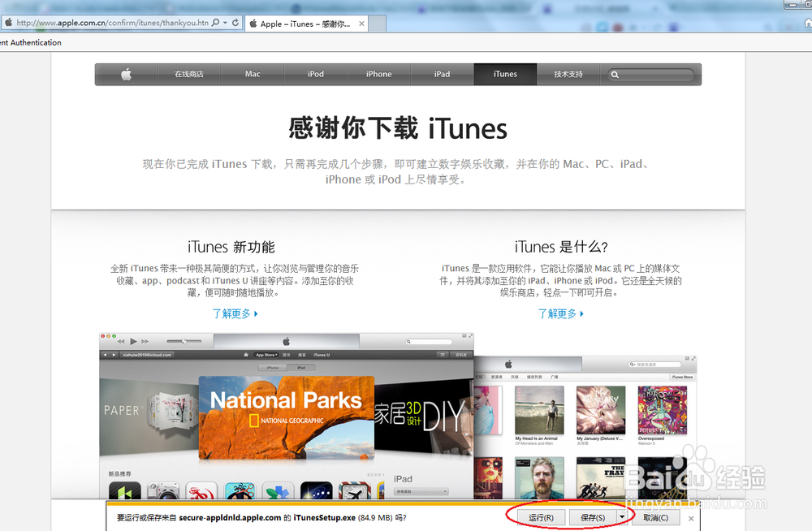Click the browser refresh icon
Image resolution: width=812 pixels, height=531 pixels.
tap(235, 23)
